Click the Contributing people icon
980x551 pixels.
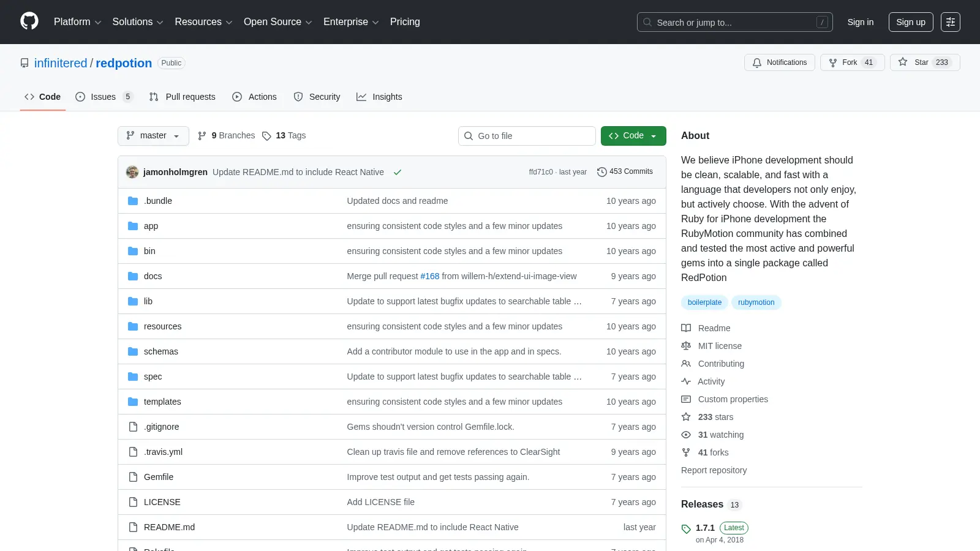686,364
